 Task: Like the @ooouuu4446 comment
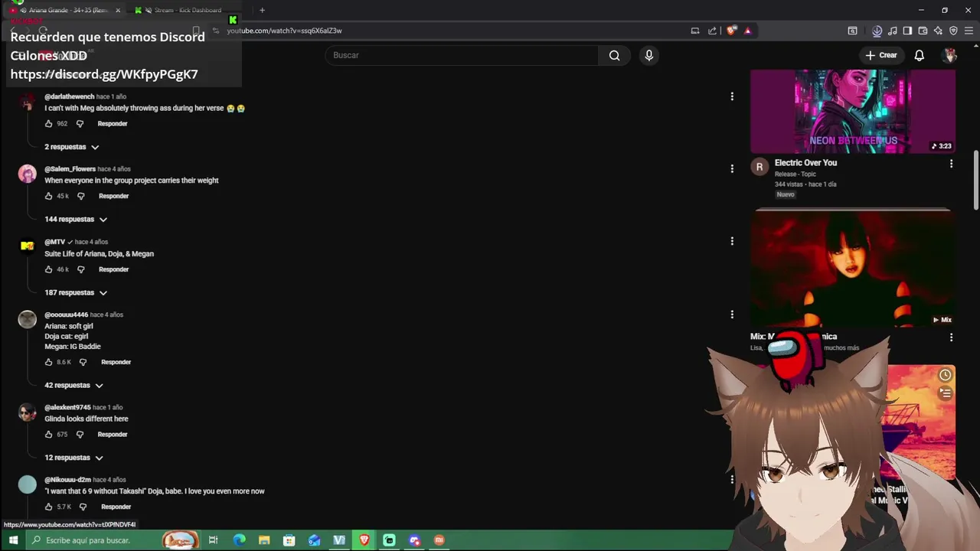(x=48, y=362)
